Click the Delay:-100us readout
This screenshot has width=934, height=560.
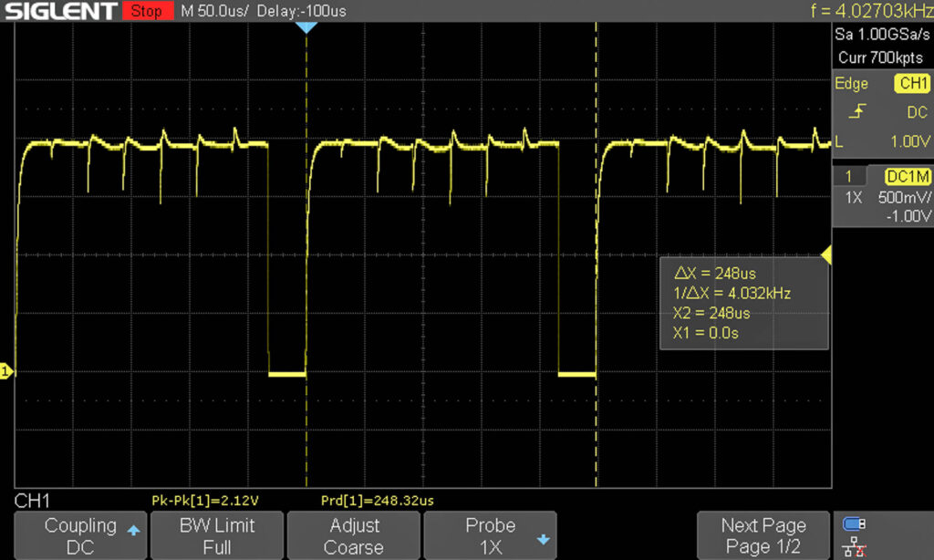point(301,11)
